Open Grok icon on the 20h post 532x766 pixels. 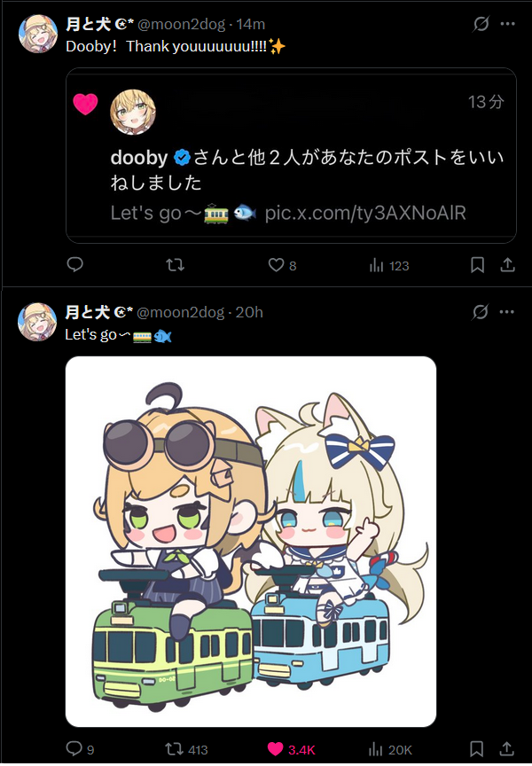(x=481, y=312)
